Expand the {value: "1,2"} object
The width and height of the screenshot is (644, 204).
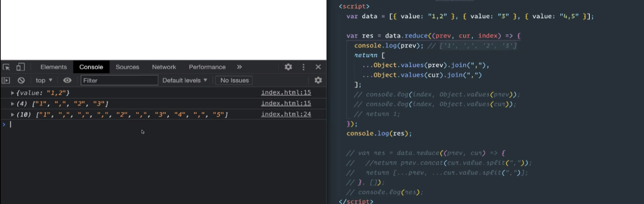pos(12,93)
